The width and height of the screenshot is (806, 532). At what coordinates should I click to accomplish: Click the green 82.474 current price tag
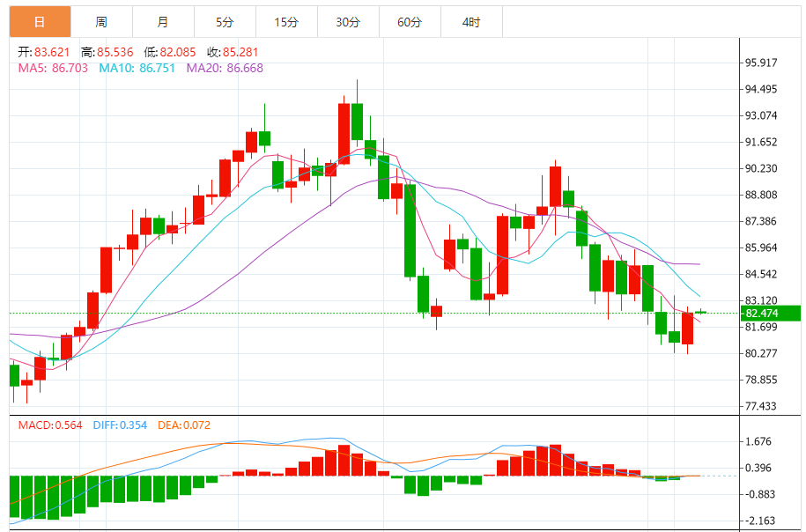[x=771, y=313]
